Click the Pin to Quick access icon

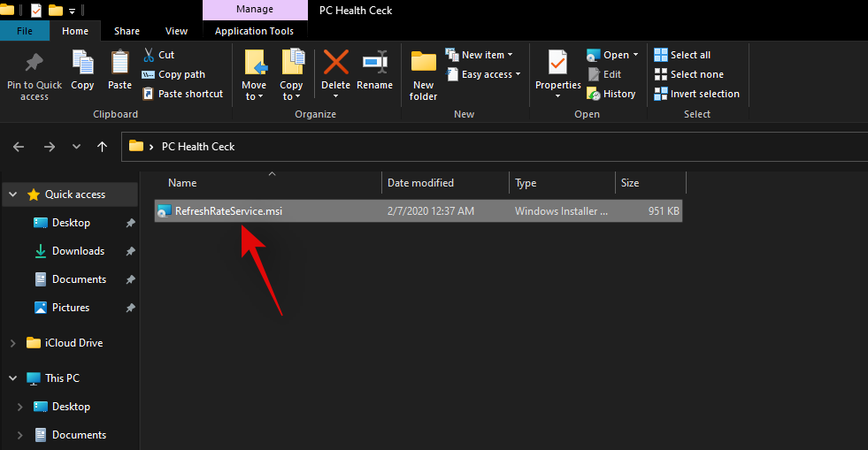(34, 65)
